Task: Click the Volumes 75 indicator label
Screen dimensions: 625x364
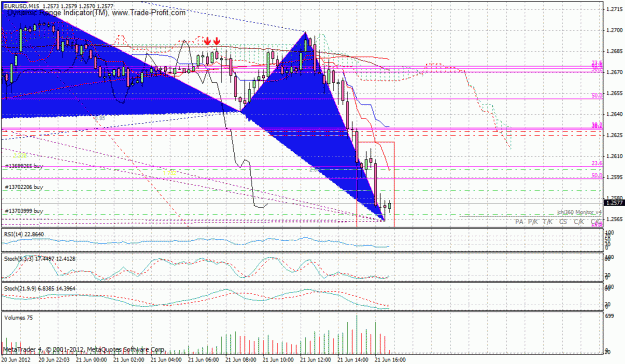Action: tap(18, 318)
